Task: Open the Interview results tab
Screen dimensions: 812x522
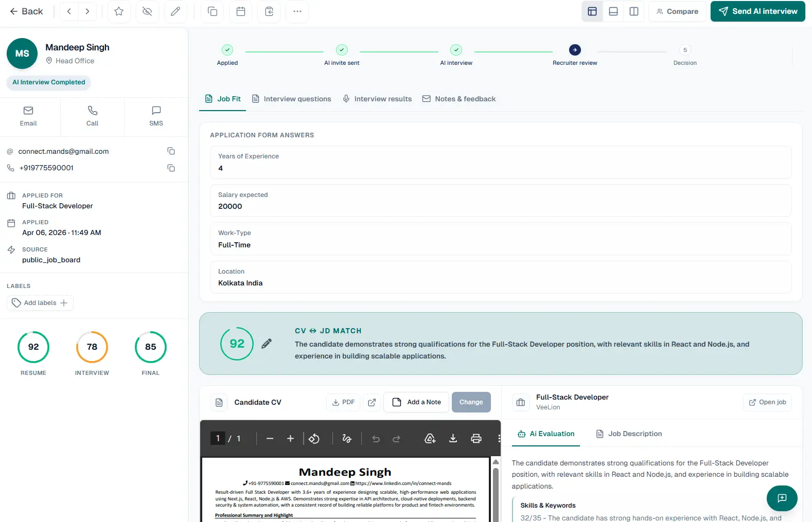Action: [377, 99]
